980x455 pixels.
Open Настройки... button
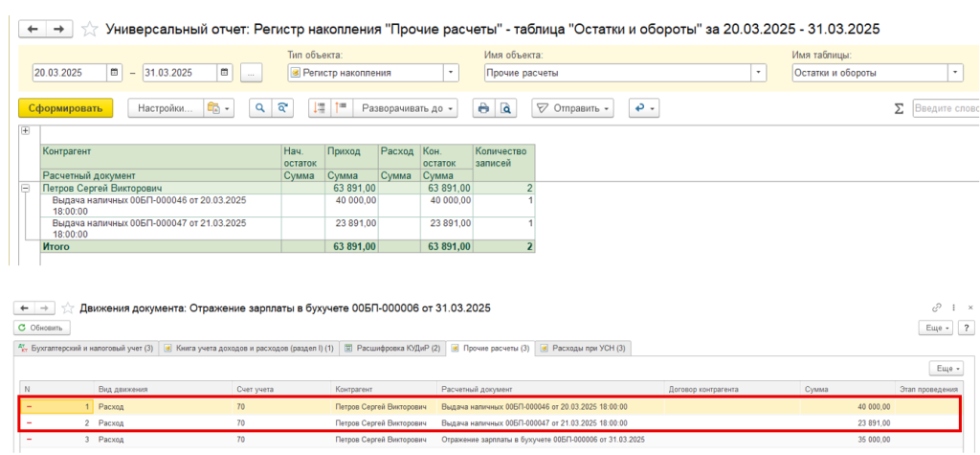(166, 108)
